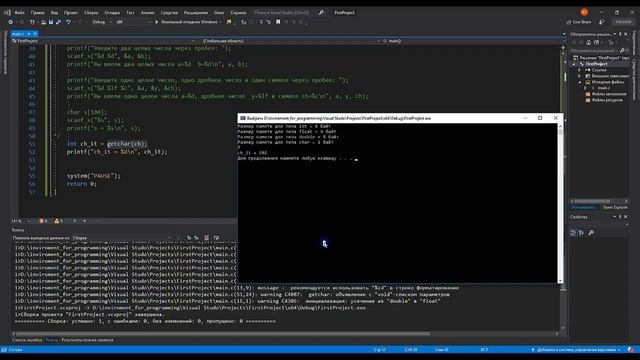Switch to the Team Explorer tab
The height and width of the screenshot is (360, 640).
click(x=615, y=207)
